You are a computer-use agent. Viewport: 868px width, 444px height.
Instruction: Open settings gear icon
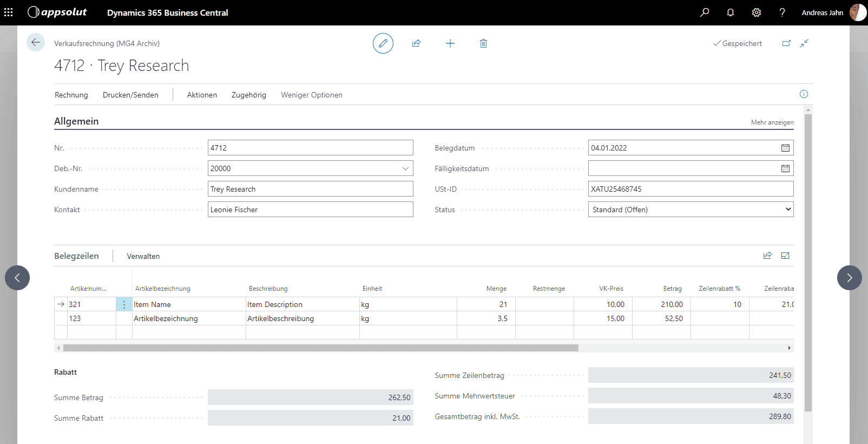tap(757, 12)
